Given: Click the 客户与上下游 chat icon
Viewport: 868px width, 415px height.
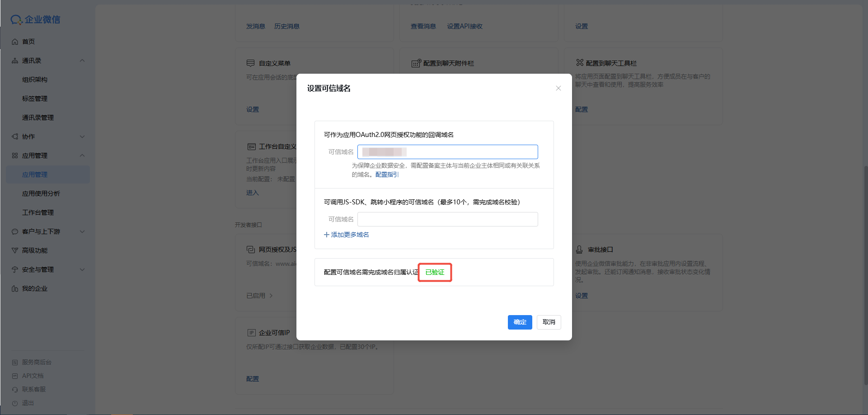Looking at the screenshot, I should (15, 231).
